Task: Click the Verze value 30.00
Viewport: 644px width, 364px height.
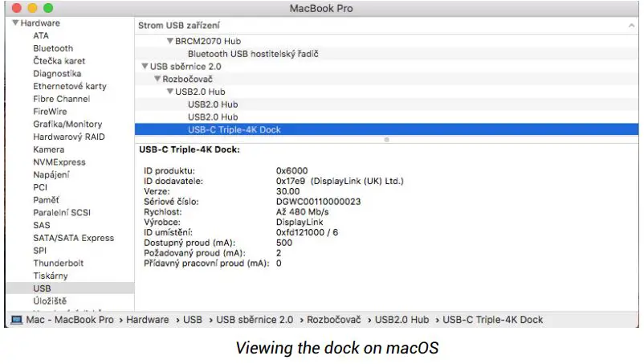Action: (288, 191)
